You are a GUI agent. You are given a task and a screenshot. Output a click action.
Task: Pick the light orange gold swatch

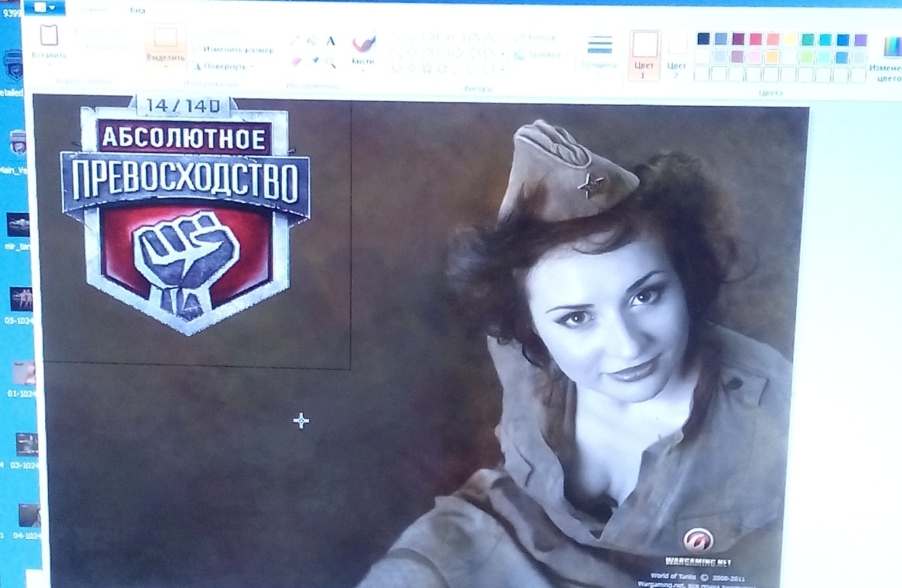tap(773, 57)
